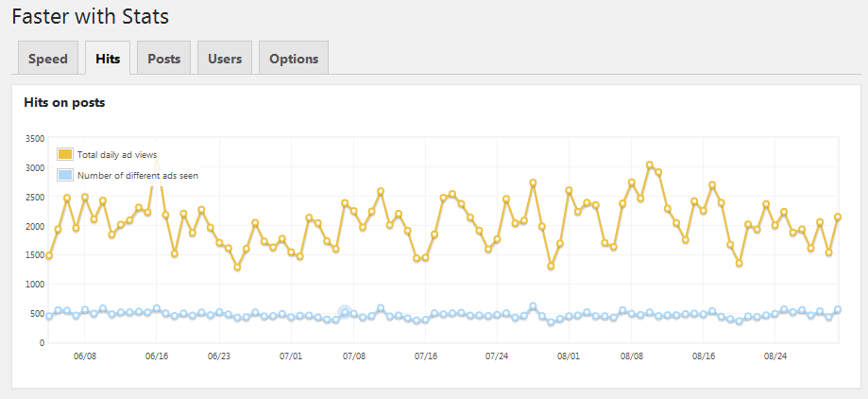Click the first yellow data point at 1500
Image resolution: width=868 pixels, height=399 pixels.
coord(49,255)
